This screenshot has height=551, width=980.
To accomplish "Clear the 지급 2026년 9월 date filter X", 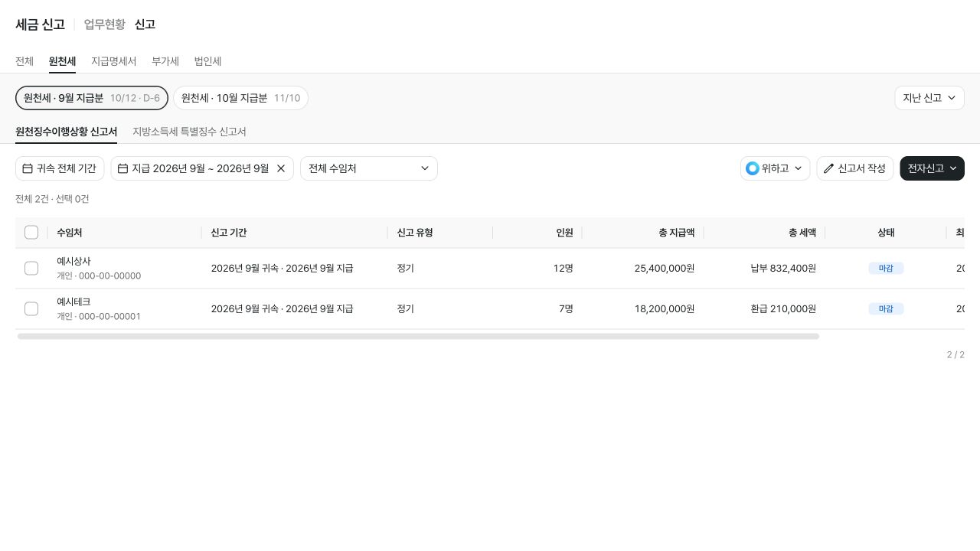I will 281,168.
